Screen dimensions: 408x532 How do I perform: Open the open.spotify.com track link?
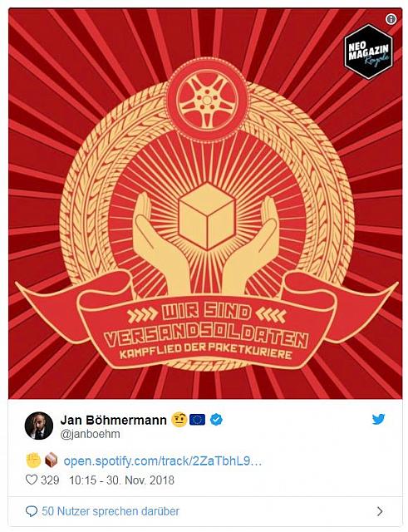pos(163,461)
